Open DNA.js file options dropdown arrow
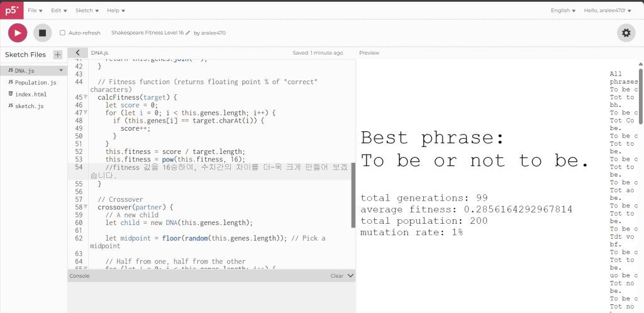644x313 pixels. click(x=61, y=70)
